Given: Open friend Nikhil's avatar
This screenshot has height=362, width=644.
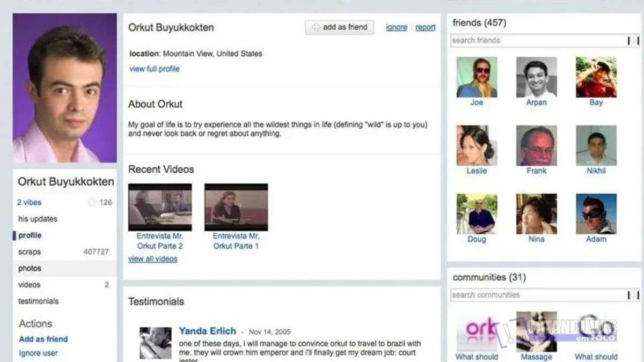Looking at the screenshot, I should click(596, 146).
